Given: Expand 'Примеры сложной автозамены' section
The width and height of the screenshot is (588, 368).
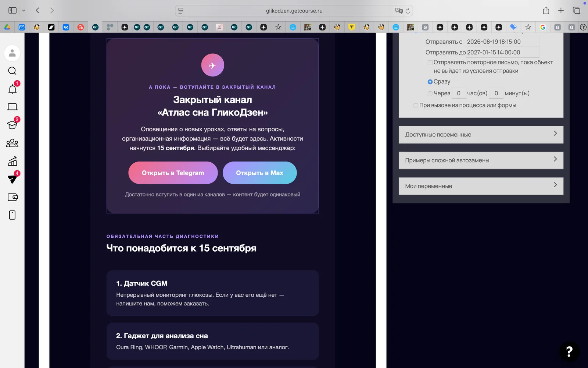Looking at the screenshot, I should (481, 160).
